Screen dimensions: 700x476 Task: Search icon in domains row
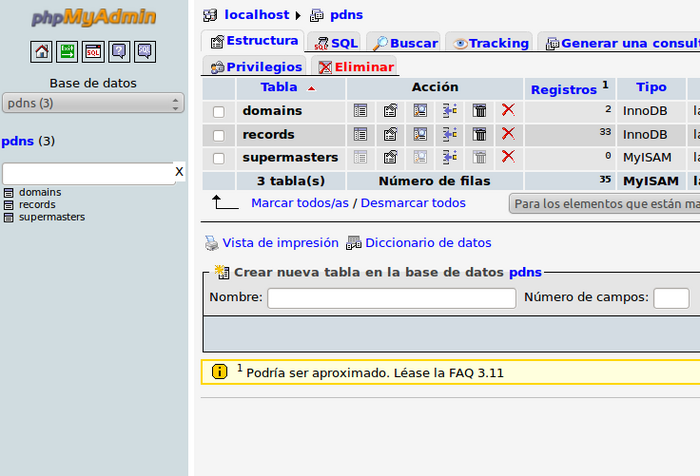[x=420, y=110]
